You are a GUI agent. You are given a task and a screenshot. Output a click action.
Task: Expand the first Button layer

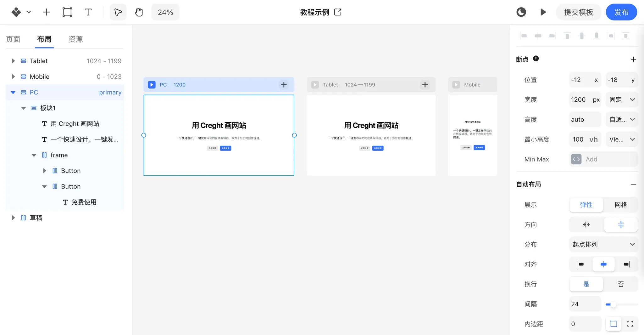click(45, 171)
